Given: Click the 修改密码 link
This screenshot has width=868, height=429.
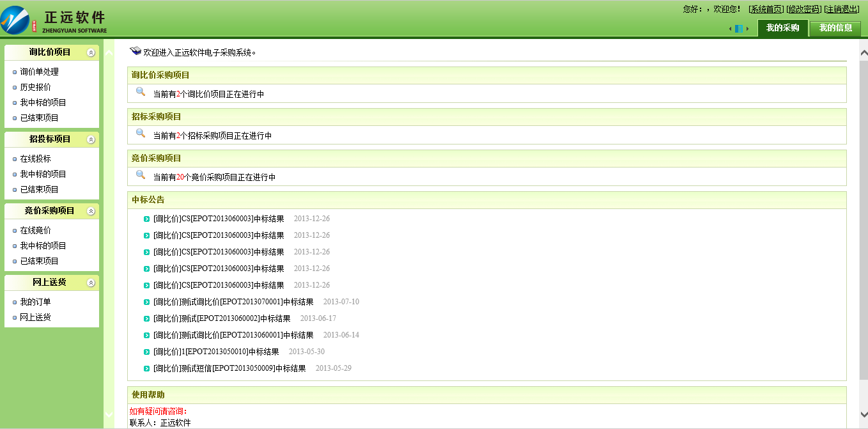Looking at the screenshot, I should pos(803,9).
